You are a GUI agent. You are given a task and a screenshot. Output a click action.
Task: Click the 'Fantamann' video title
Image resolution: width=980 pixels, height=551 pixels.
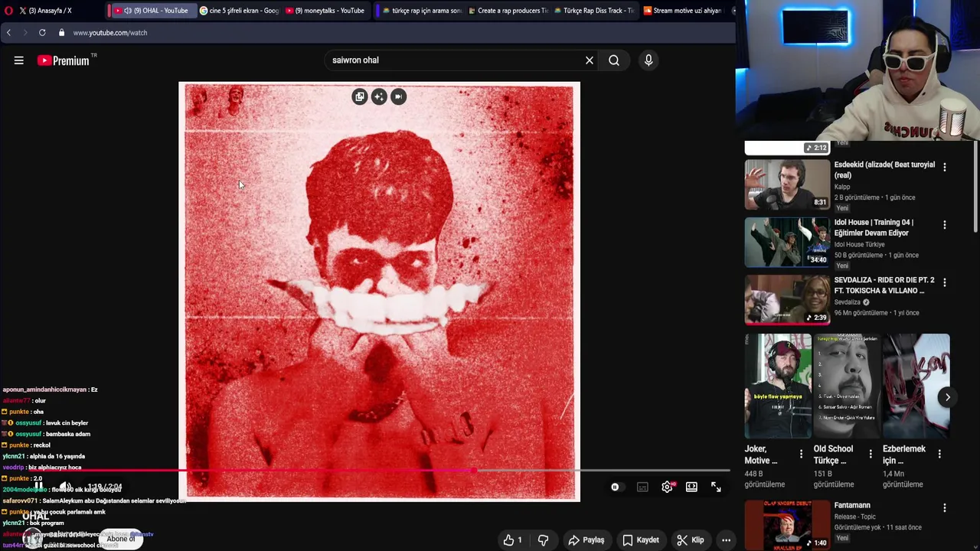pyautogui.click(x=852, y=505)
